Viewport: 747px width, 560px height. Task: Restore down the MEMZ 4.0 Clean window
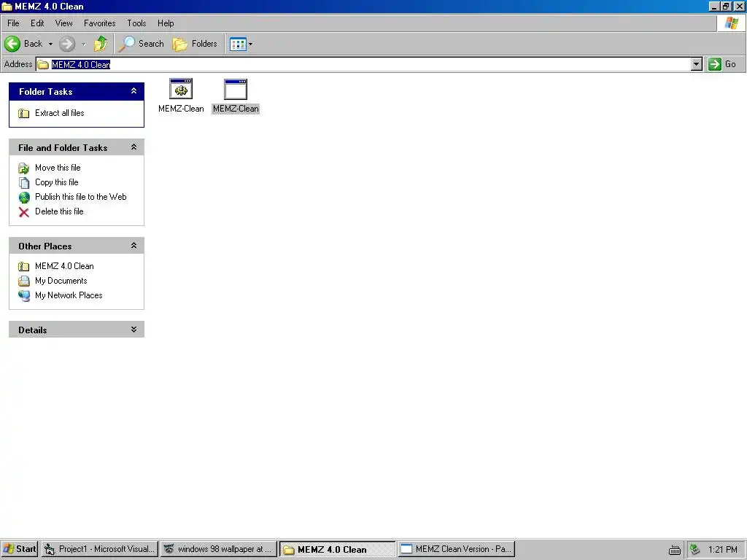click(726, 7)
